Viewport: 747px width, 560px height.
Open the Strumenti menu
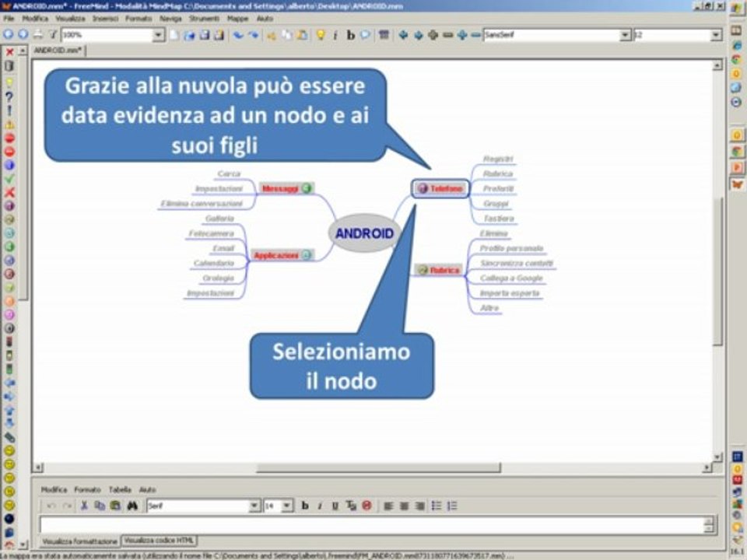(205, 19)
